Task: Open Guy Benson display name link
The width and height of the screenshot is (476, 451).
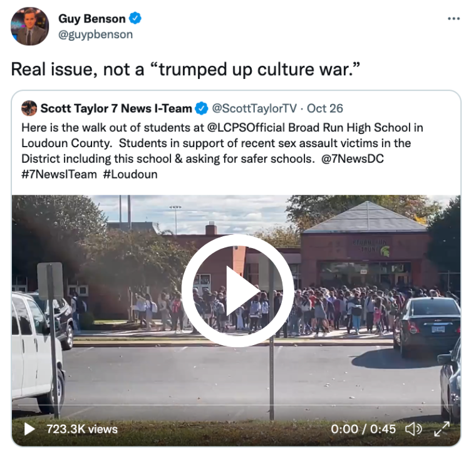Action: 91,19
